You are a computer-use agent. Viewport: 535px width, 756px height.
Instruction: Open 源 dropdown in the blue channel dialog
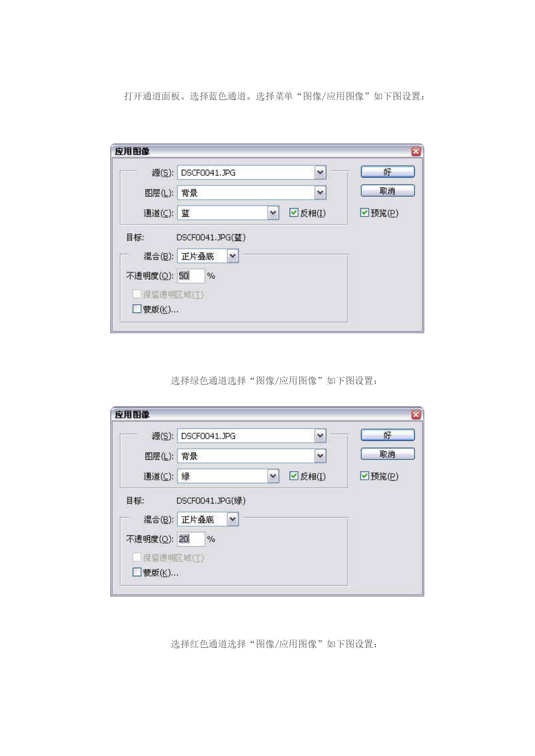click(320, 172)
